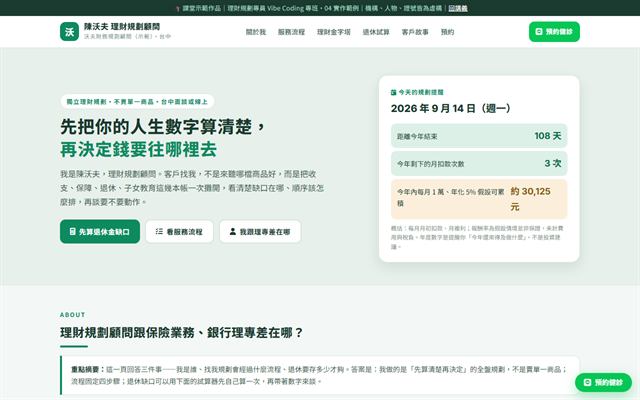
Task: Click the floating 預約健診 button at bottom right
Action: [603, 382]
